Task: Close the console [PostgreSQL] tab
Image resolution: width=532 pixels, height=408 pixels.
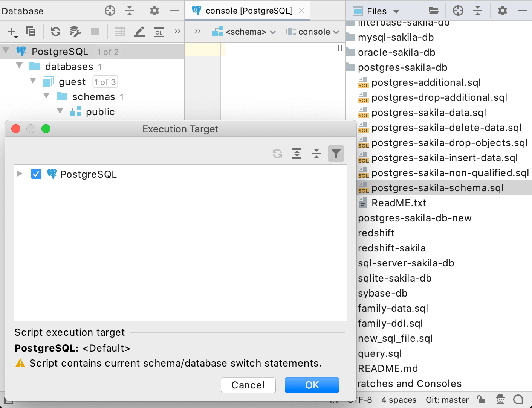Action: click(301, 11)
